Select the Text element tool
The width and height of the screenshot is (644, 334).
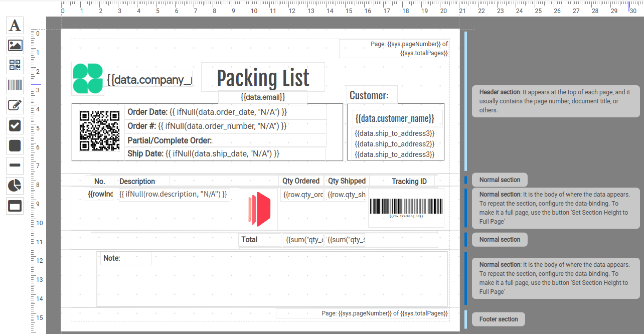tap(15, 25)
